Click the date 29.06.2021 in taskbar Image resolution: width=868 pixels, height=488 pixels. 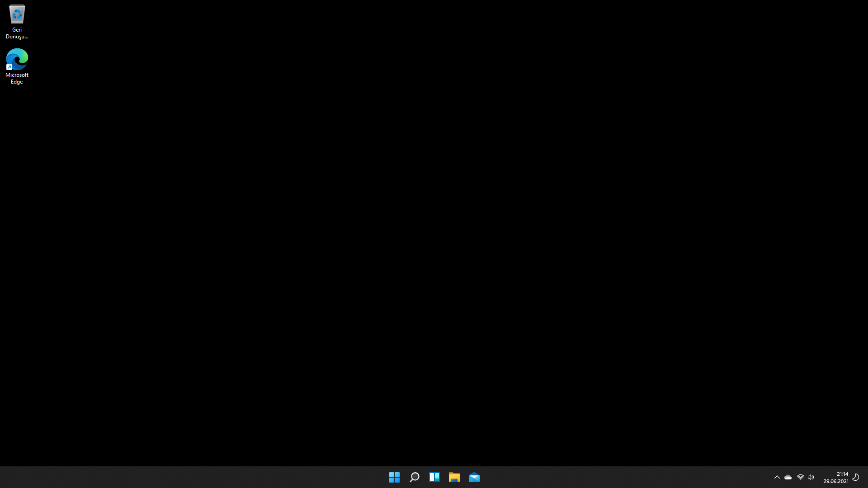coord(835,481)
